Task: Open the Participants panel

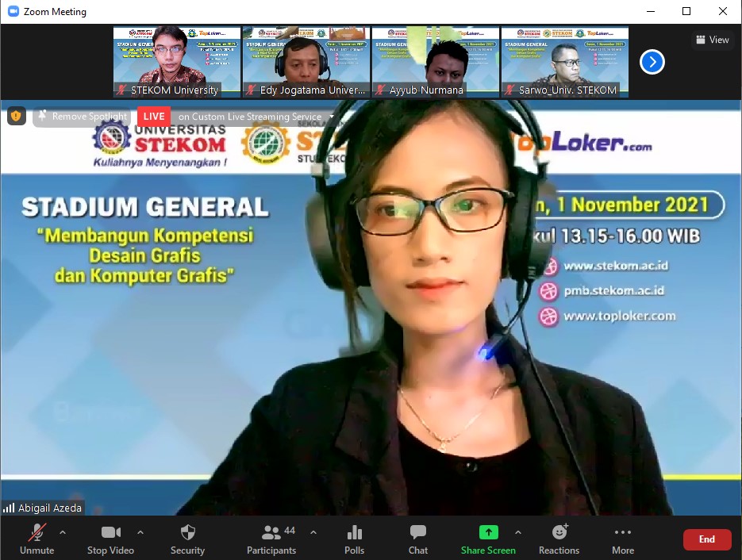Action: (x=271, y=539)
